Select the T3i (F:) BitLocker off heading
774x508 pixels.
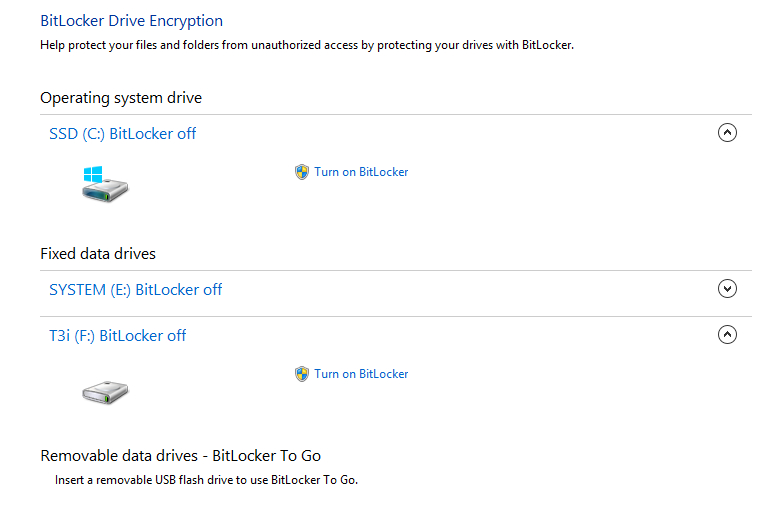click(x=117, y=336)
